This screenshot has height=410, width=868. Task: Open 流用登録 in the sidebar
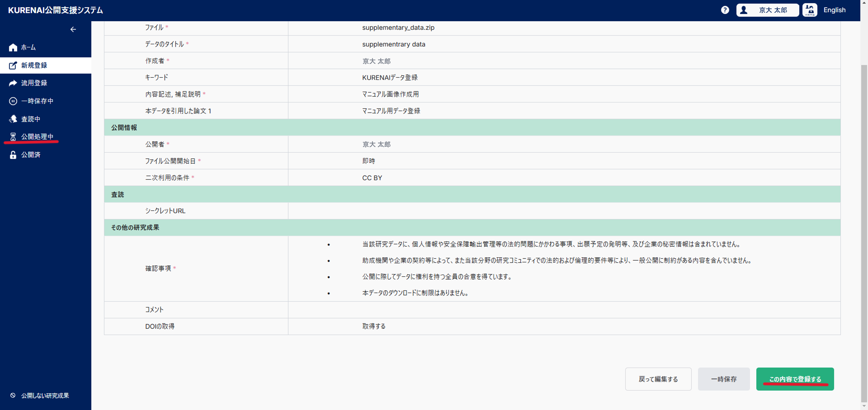pyautogui.click(x=45, y=83)
